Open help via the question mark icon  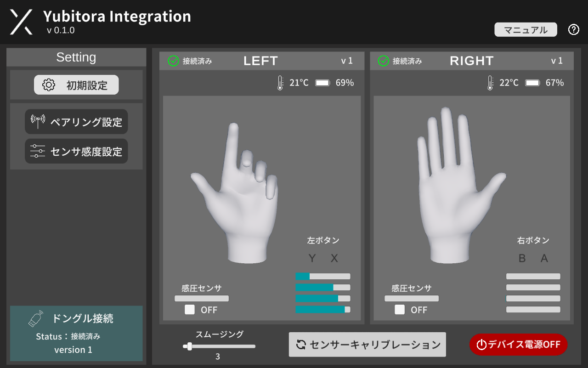(573, 29)
